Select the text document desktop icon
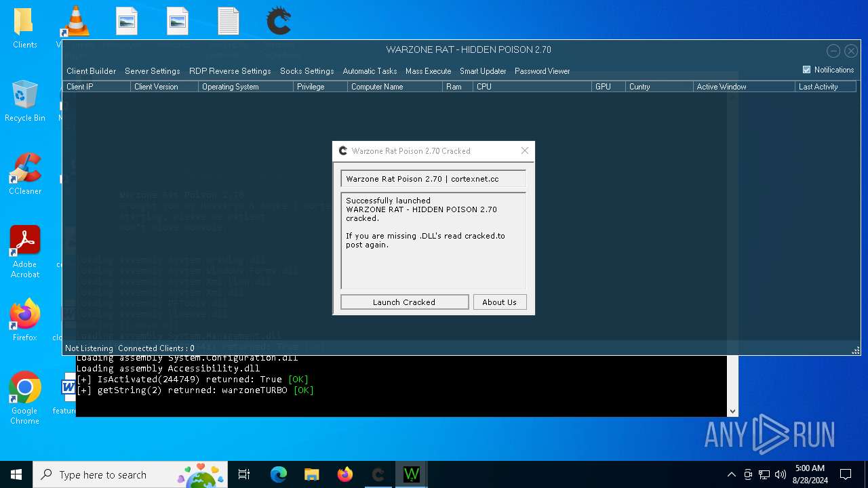The width and height of the screenshot is (868, 488). [x=229, y=21]
